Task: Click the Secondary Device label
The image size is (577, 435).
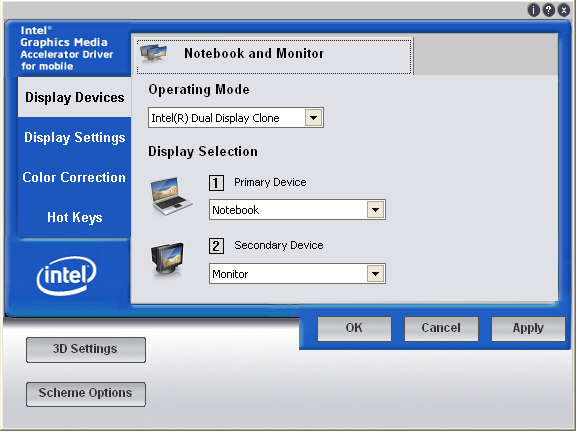Action: click(279, 245)
